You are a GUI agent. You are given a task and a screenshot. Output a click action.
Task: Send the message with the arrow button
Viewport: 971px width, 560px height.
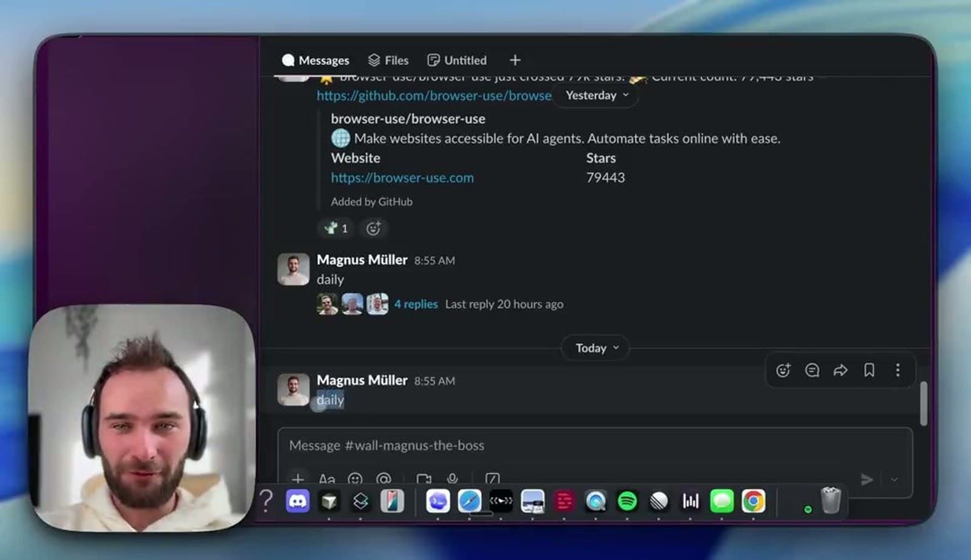[x=867, y=479]
